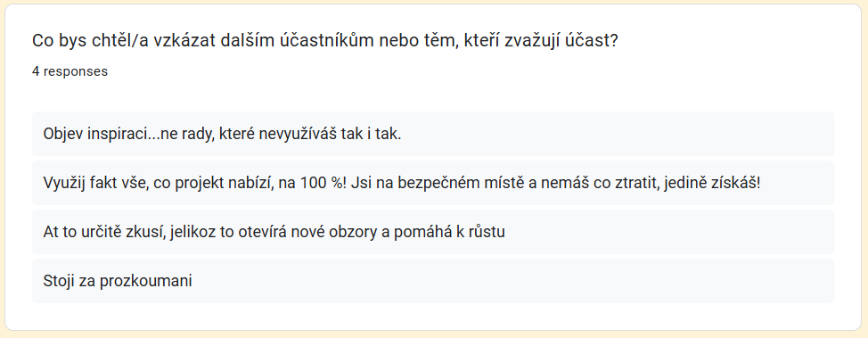Screen dimensions: 868x338
Task: Select the response starting "Objev inspiraci"
Action: coord(432,134)
